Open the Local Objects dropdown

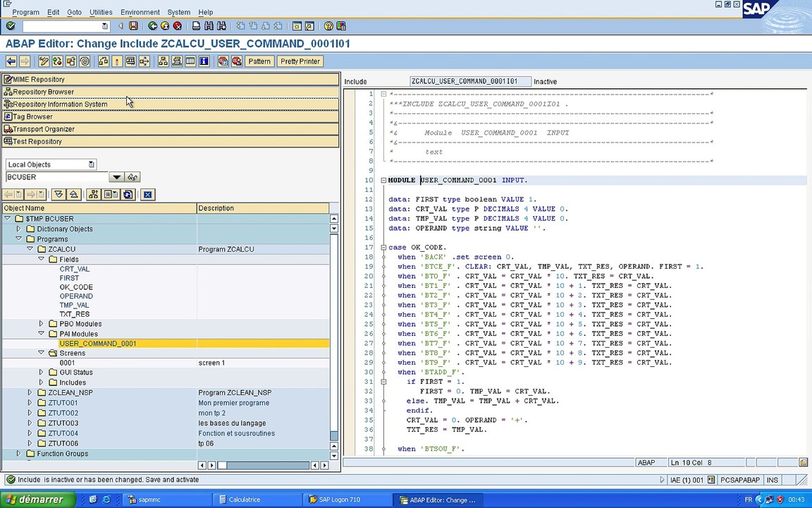point(91,164)
